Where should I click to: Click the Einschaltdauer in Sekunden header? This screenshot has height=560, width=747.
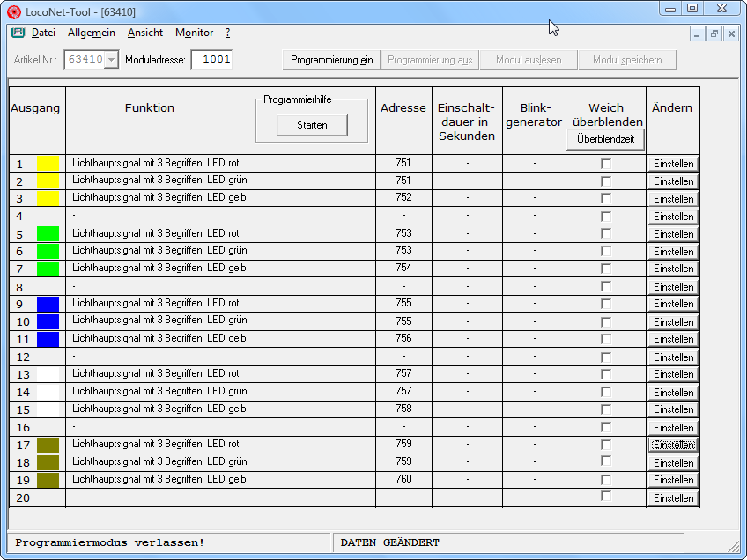point(467,122)
